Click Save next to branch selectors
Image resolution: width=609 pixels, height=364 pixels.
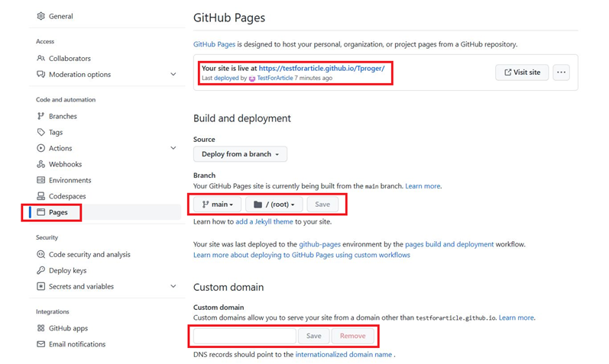click(x=322, y=204)
